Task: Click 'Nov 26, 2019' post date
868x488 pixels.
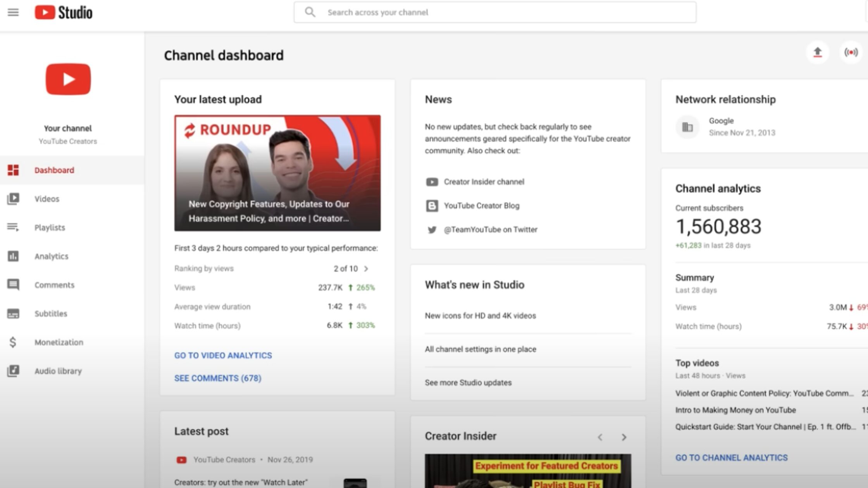Action: (x=290, y=459)
